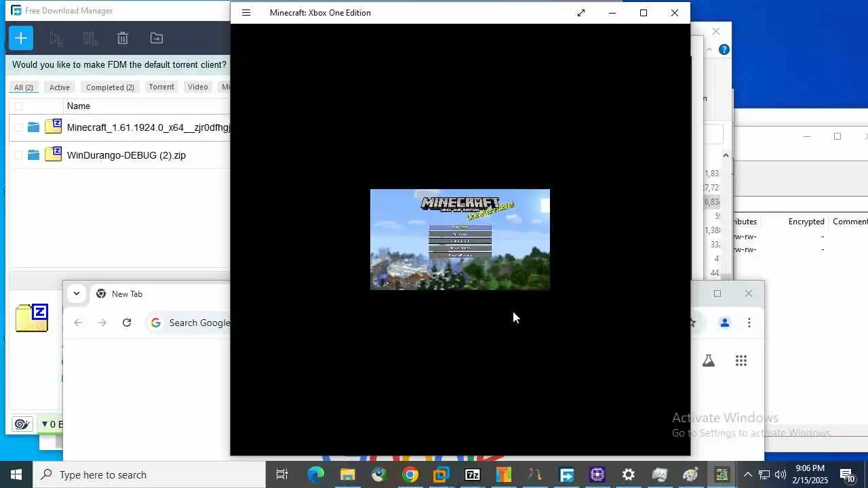Select the Completed (2) filter tab
Image resolution: width=868 pixels, height=488 pixels.
(x=110, y=87)
